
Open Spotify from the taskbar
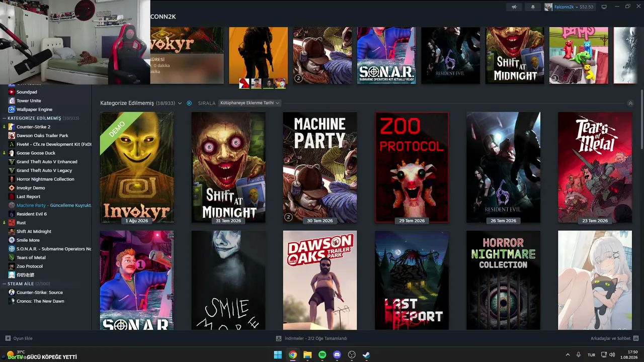point(322,354)
